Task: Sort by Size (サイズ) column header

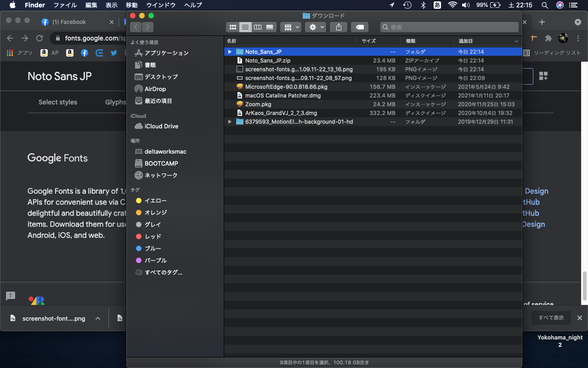Action: pos(379,41)
